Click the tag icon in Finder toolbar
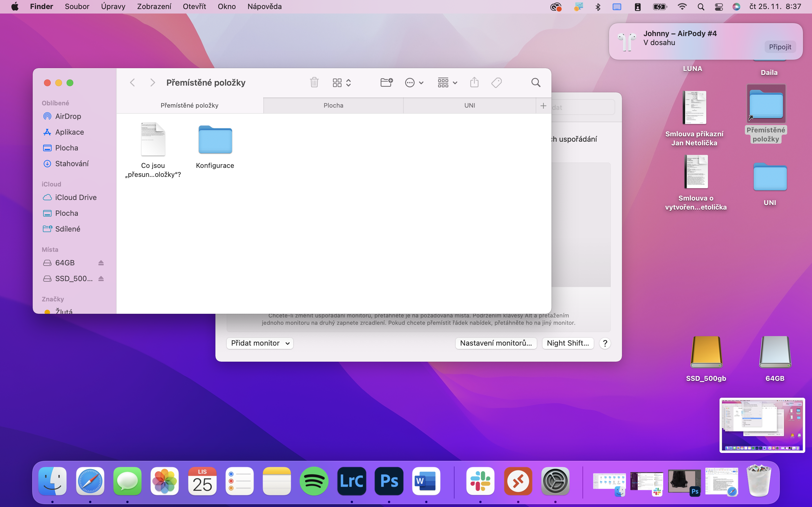812x507 pixels. (496, 83)
